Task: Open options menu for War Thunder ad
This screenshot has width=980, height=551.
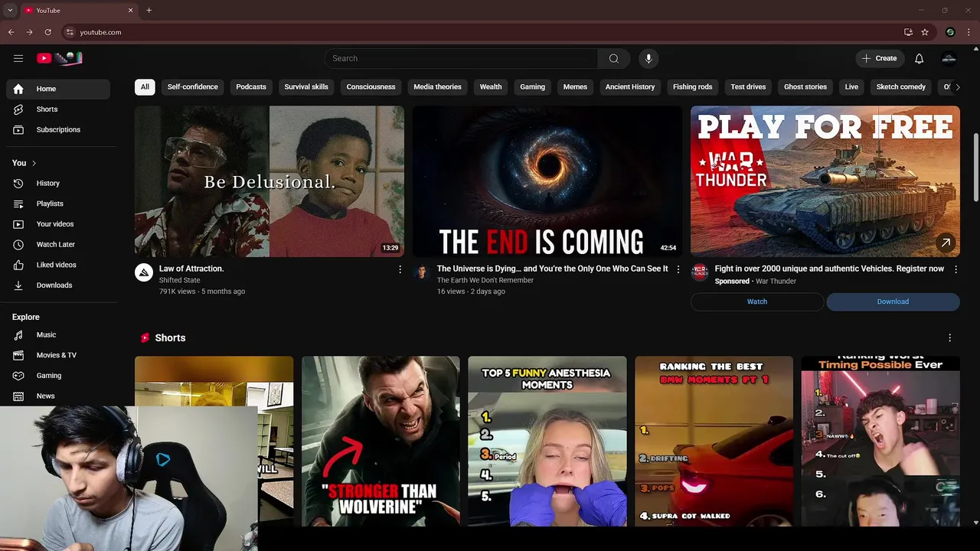Action: pyautogui.click(x=955, y=269)
